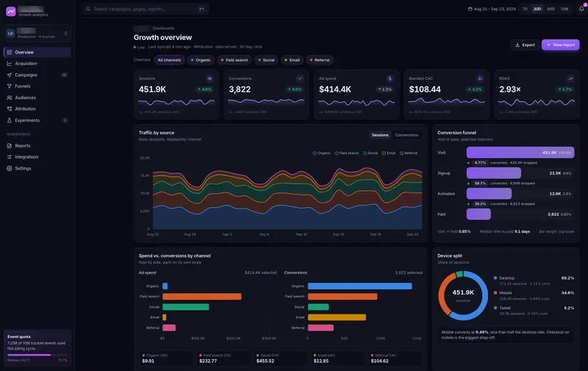588x371 pixels.
Task: Click the $108.44 Blended CAC value
Action: 425,89
